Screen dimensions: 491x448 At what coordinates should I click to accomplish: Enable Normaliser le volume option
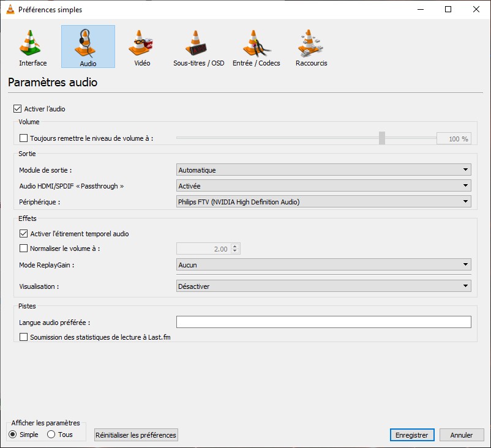click(24, 248)
